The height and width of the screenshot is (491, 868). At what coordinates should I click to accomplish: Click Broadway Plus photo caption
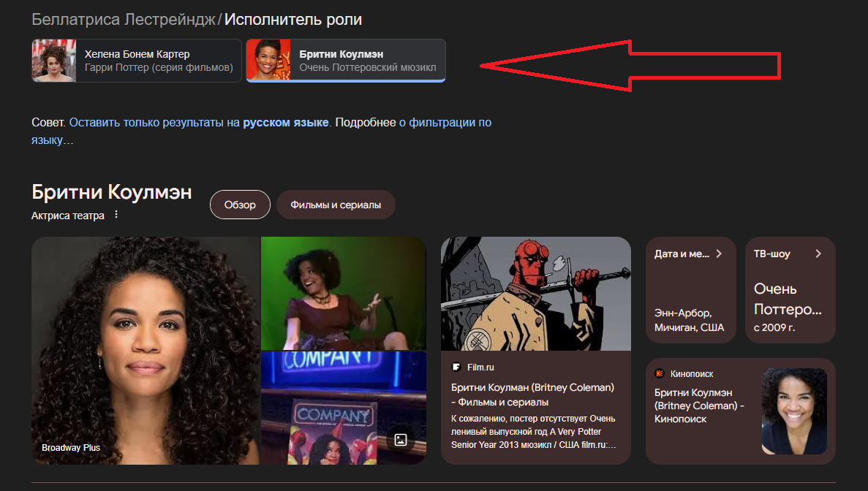71,448
